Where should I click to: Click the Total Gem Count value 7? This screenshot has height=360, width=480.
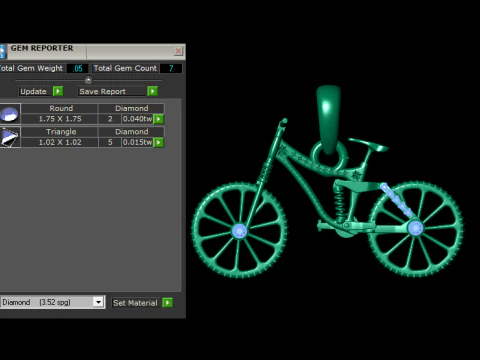click(171, 68)
